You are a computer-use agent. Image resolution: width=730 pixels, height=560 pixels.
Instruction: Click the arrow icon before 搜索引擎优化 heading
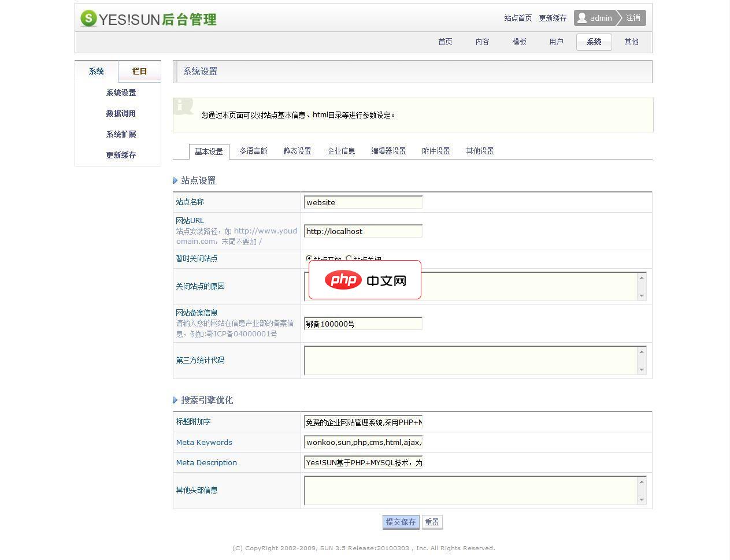[175, 400]
